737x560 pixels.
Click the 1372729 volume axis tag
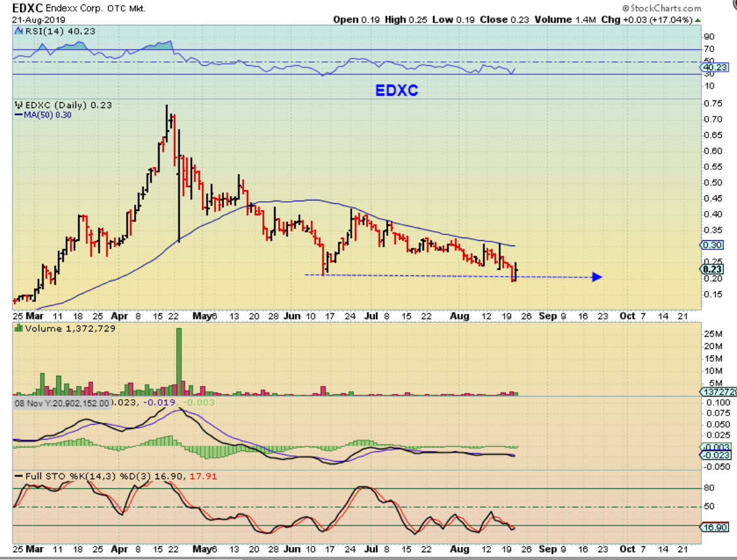(x=718, y=391)
